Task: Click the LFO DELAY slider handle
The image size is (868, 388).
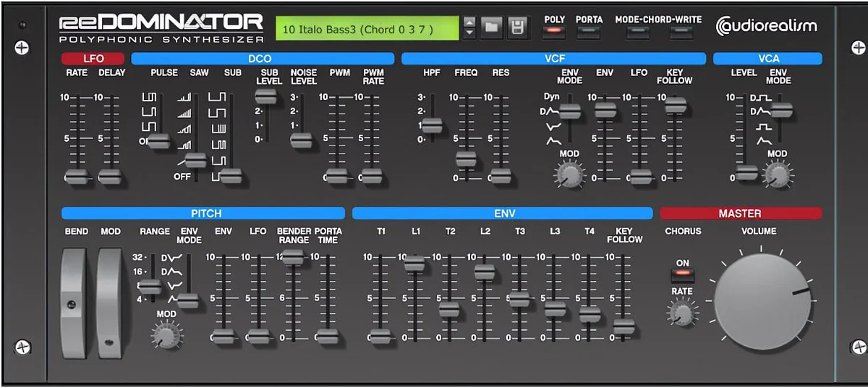Action: (110, 176)
